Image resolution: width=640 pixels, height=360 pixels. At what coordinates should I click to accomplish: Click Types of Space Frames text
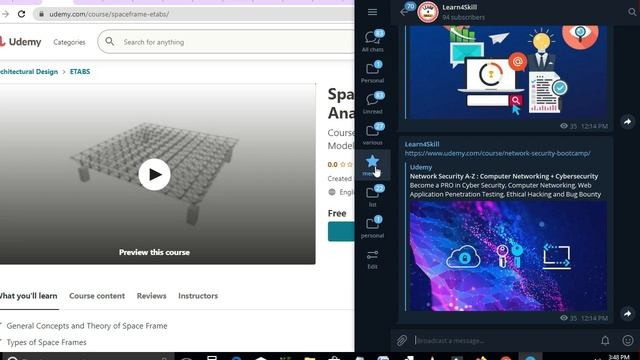47,342
